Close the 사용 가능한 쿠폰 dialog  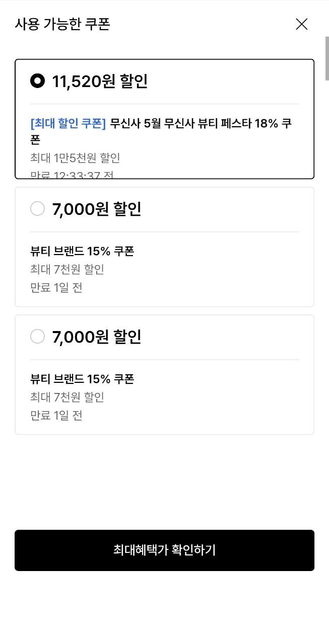(301, 24)
